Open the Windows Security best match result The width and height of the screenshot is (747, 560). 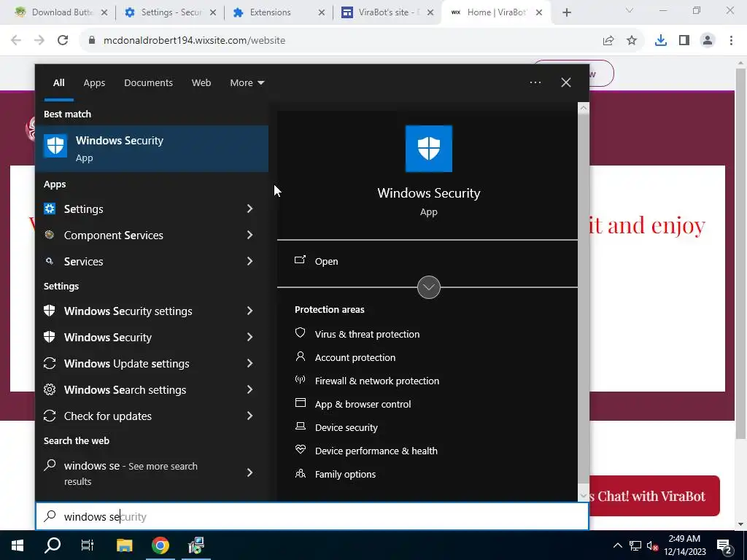pos(152,149)
